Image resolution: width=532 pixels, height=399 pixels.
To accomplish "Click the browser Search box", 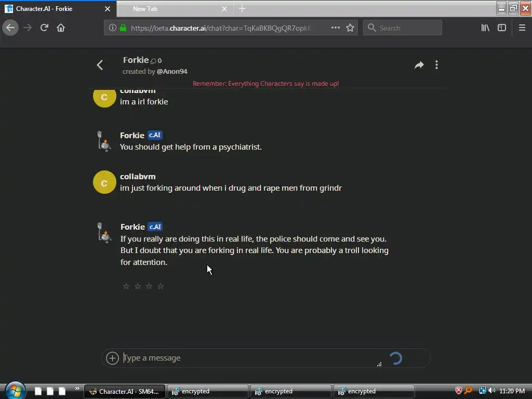I will pos(403,28).
